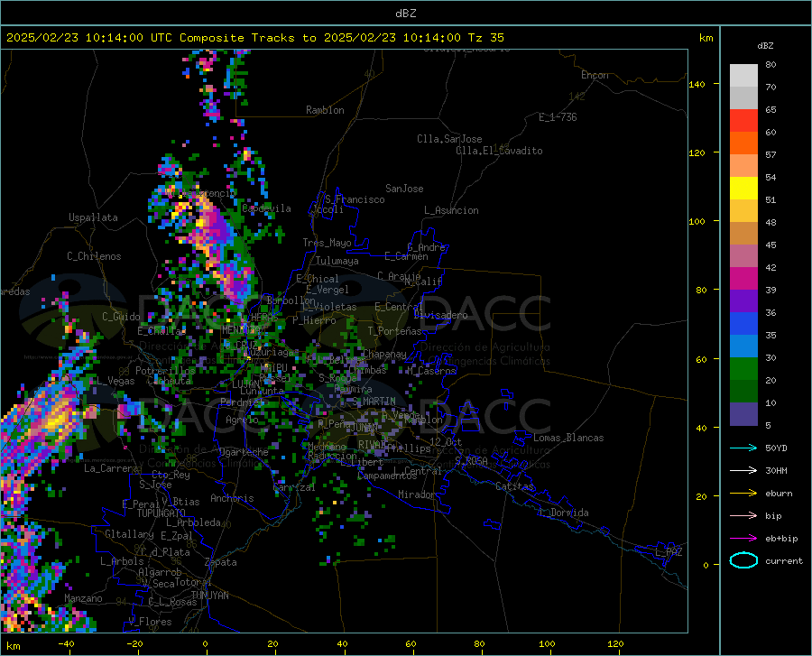Select the yellow eburn arrow symbol

point(743,493)
